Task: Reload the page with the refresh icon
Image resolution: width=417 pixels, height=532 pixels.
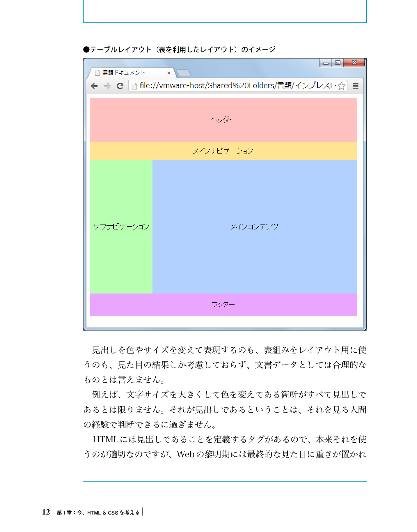Action: point(120,86)
